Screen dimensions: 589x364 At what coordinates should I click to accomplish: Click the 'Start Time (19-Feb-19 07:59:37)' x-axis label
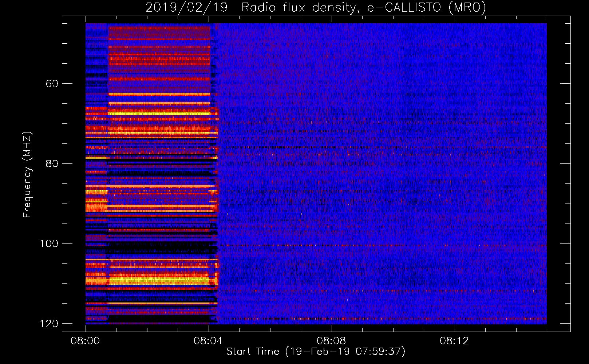click(316, 352)
